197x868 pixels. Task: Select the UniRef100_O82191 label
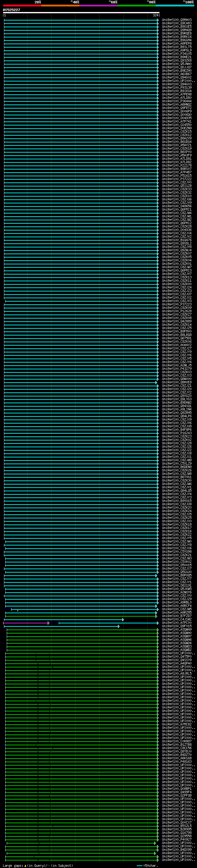pos(177,586)
